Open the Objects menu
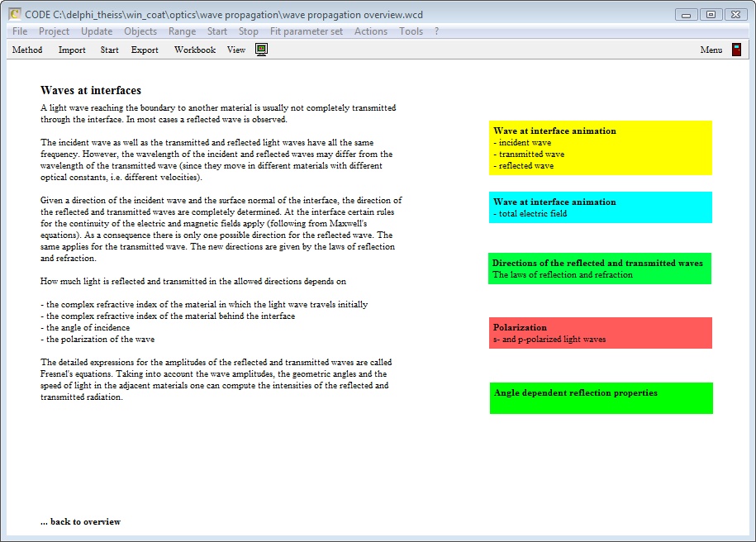 [140, 31]
